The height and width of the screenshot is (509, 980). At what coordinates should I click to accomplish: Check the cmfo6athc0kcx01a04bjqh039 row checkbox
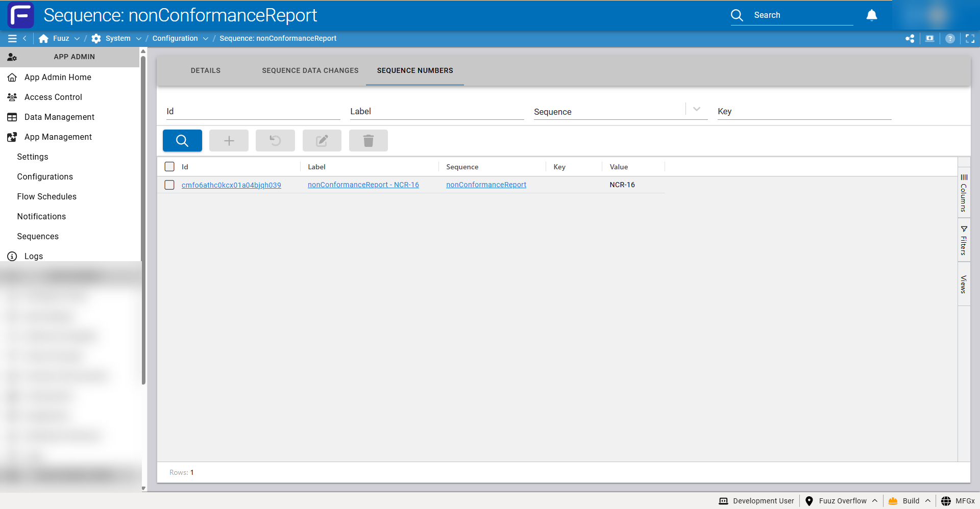(x=169, y=185)
